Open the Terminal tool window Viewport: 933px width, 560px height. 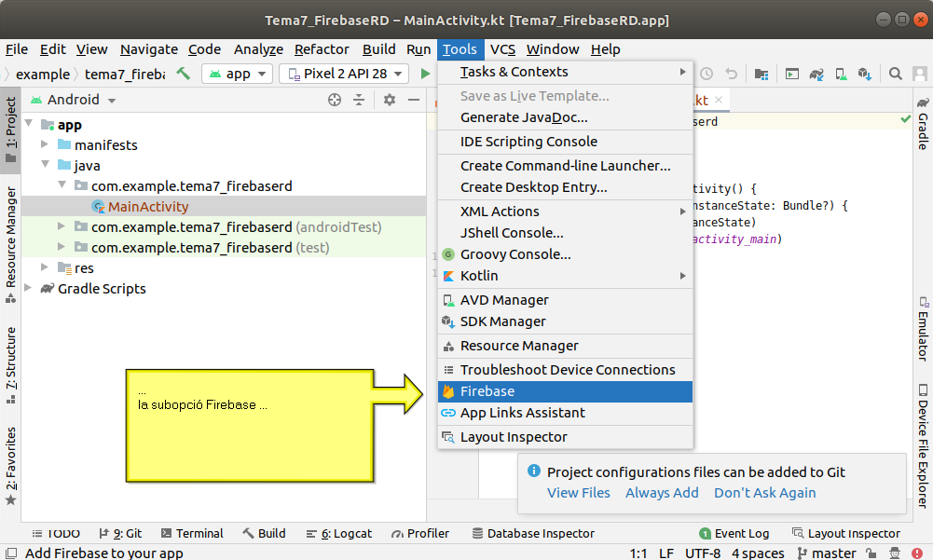click(x=192, y=533)
